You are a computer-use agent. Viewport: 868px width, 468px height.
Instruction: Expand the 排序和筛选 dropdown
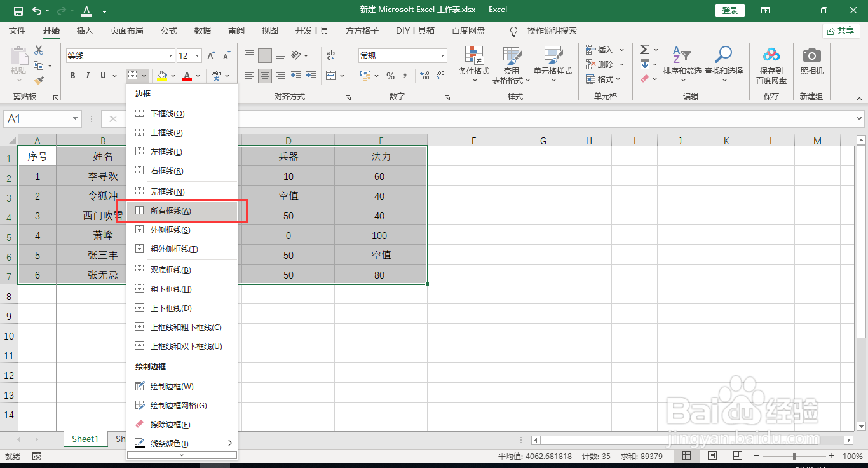(682, 81)
